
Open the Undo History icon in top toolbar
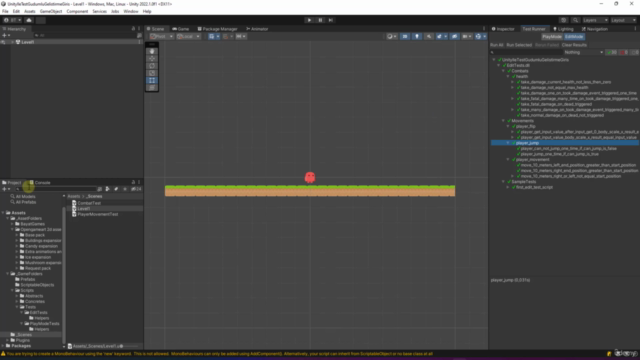564,20
